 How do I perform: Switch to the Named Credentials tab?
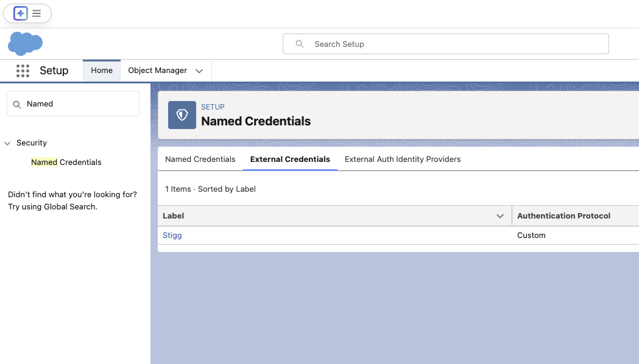click(x=200, y=159)
